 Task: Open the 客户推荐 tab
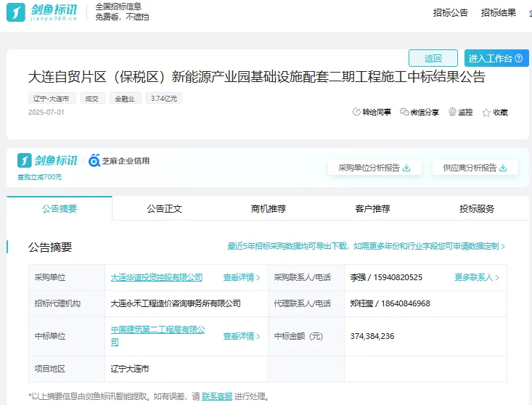coord(372,208)
